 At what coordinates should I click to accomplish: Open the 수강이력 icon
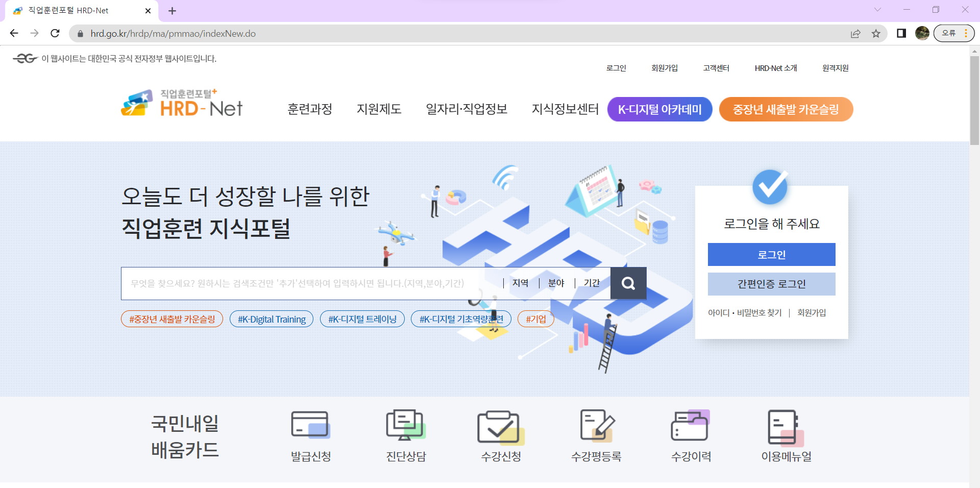pyautogui.click(x=691, y=425)
